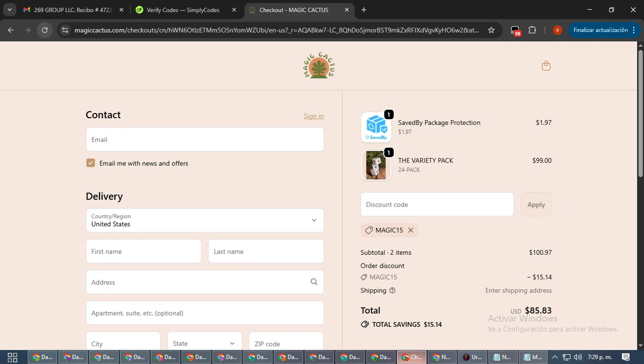The width and height of the screenshot is (644, 364).
Task: Click the TOTAL SAVINGS $15.14 text
Action: (407, 324)
